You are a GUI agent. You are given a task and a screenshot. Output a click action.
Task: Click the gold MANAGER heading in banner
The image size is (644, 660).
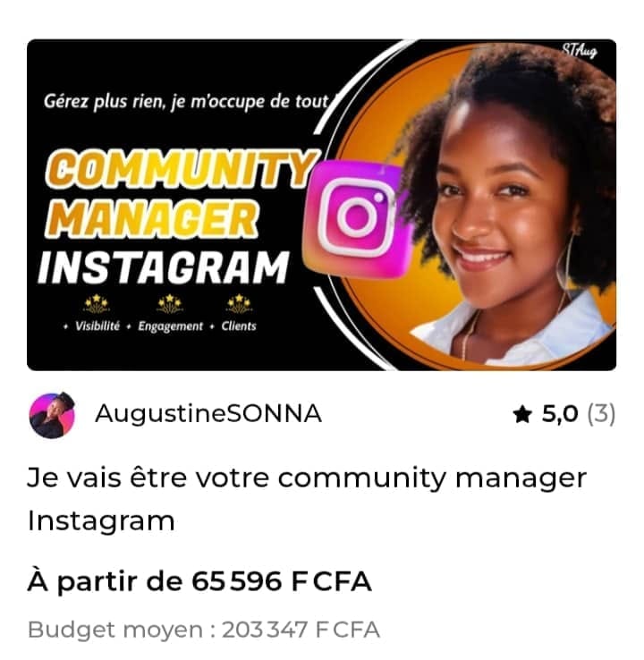coord(151,219)
